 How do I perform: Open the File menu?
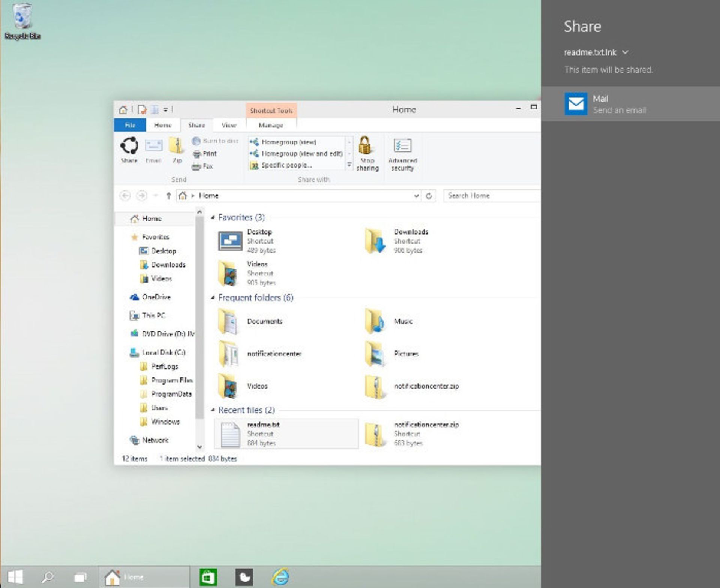[129, 125]
